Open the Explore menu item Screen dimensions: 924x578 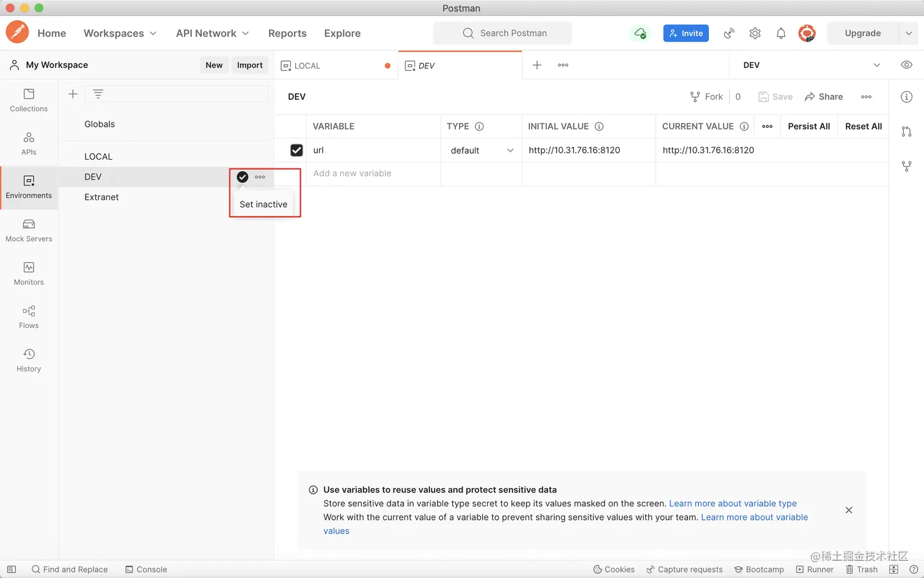pyautogui.click(x=342, y=33)
